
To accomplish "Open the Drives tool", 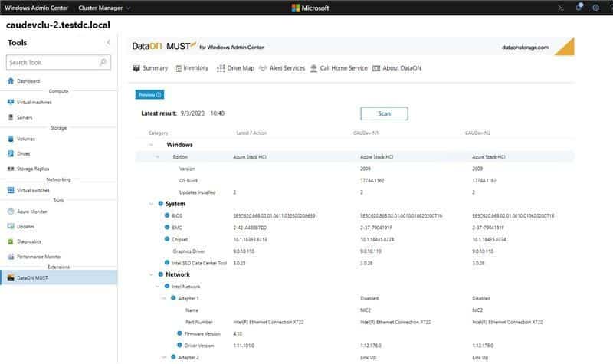I will point(18,154).
